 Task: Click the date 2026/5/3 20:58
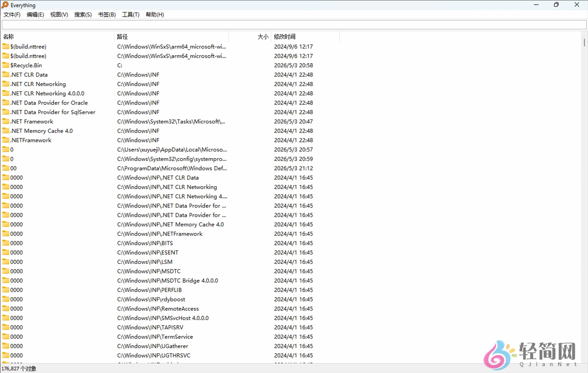point(293,65)
